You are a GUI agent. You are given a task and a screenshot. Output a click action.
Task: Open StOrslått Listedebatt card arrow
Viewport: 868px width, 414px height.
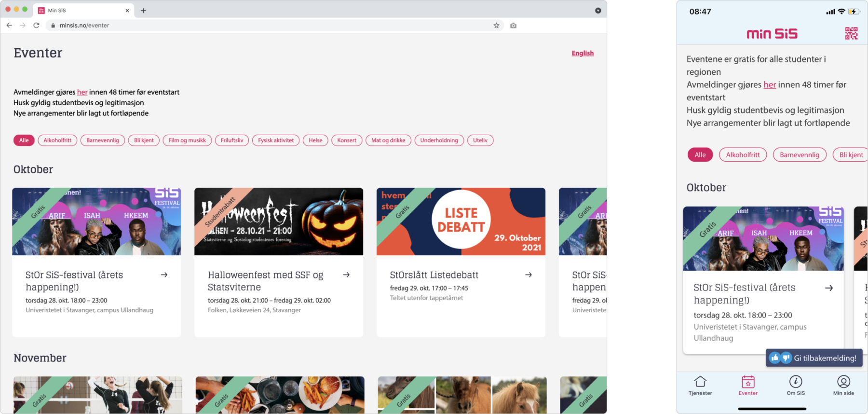pyautogui.click(x=529, y=275)
